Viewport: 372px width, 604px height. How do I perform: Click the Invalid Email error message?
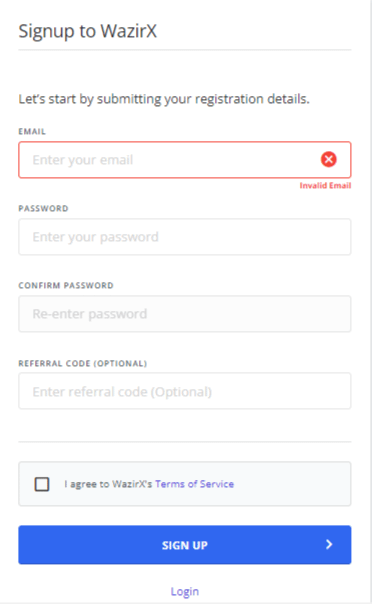(x=325, y=186)
